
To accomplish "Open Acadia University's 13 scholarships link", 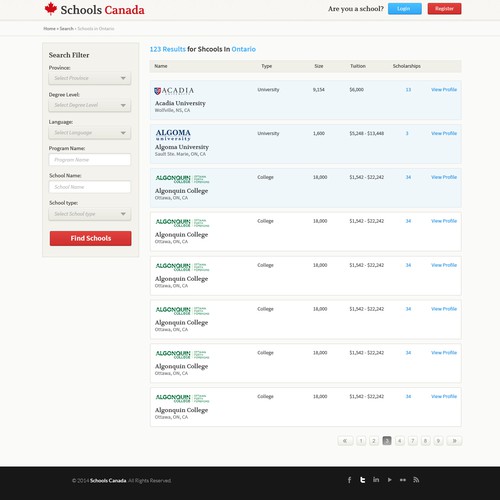I will pos(408,90).
